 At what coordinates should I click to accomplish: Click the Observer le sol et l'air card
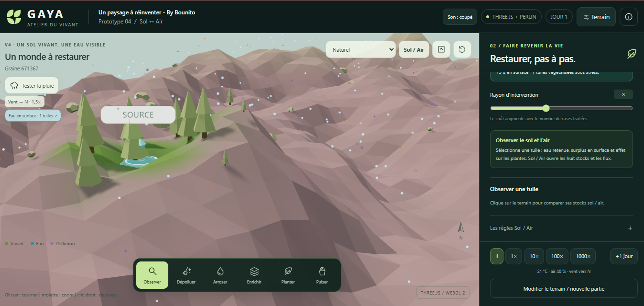point(561,149)
